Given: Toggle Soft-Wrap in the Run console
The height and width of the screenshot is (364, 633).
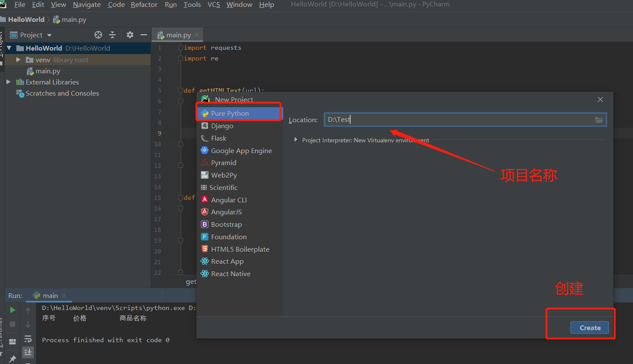Looking at the screenshot, I should (28, 338).
